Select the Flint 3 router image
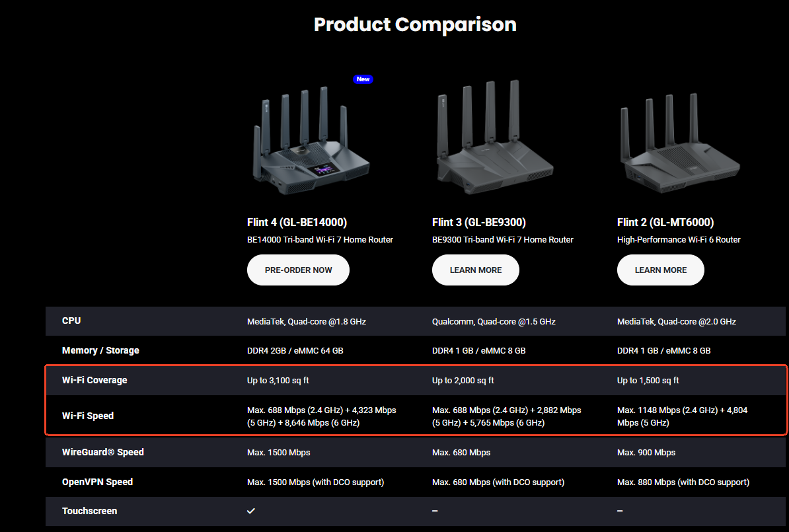The image size is (789, 532). [x=495, y=137]
